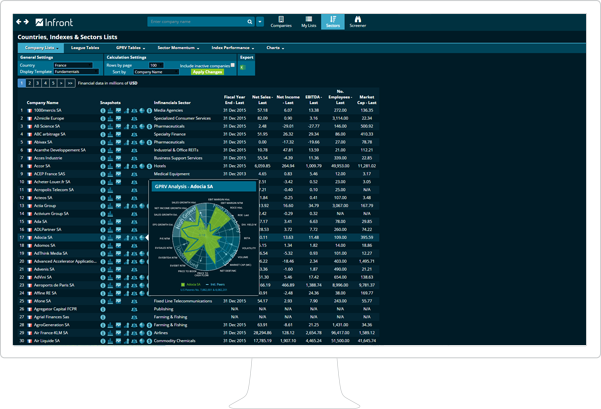This screenshot has width=601, height=409.
Task: Go to page 5
Action: click(53, 83)
